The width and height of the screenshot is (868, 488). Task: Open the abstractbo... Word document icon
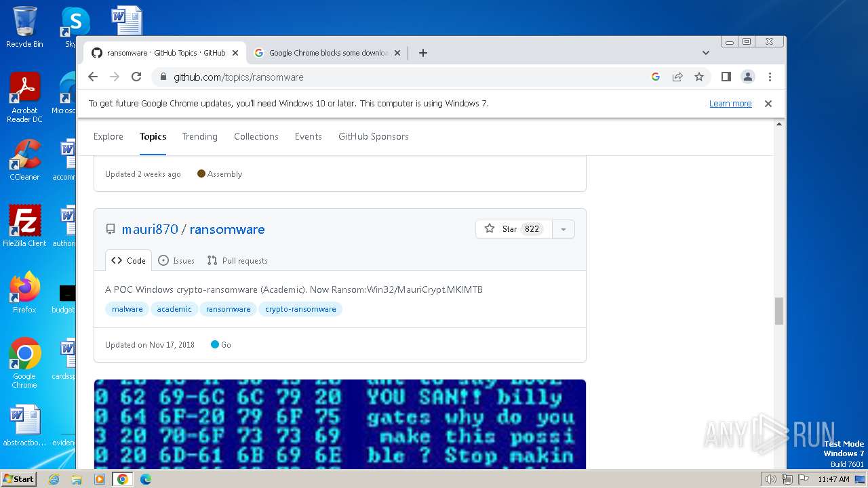[x=24, y=426]
